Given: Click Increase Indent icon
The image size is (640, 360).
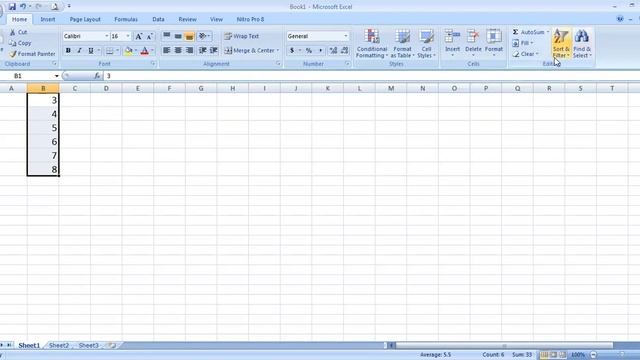Looking at the screenshot, I should click(x=213, y=51).
